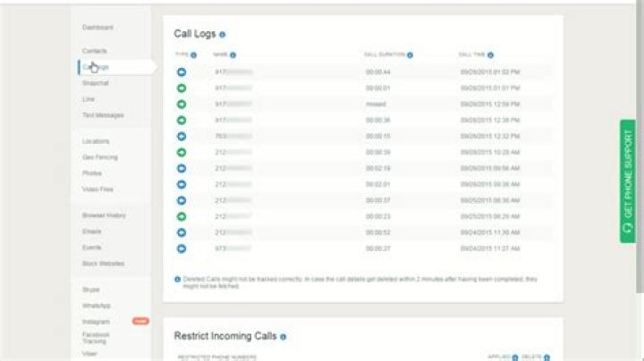
Task: Click the blue call type icon for 00:02:19 call
Action: 182,168
